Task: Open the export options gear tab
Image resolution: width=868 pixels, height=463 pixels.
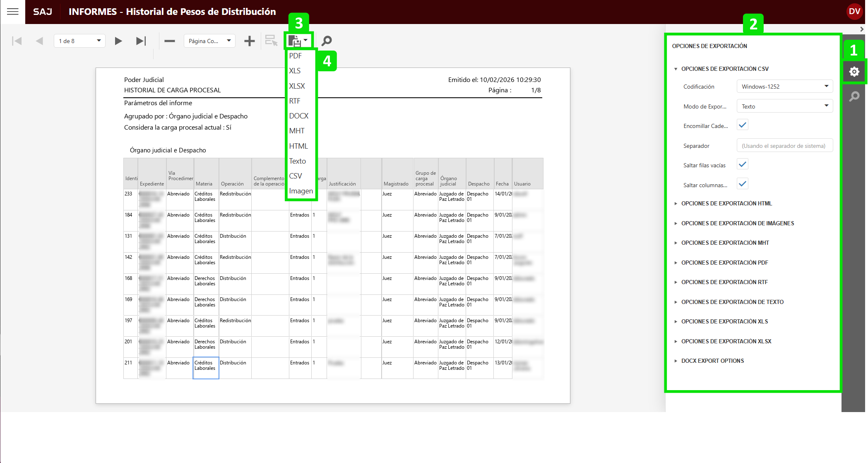Action: tap(854, 72)
